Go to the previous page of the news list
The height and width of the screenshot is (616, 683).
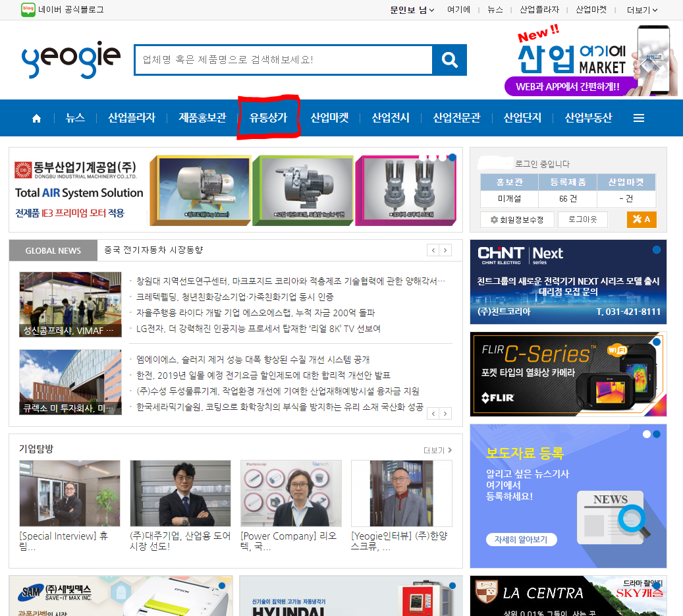(x=433, y=414)
